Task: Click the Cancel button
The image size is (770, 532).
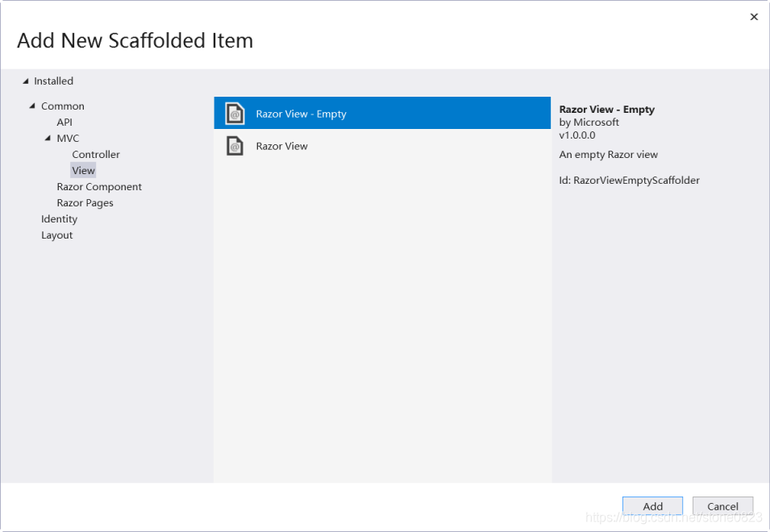Action: (722, 505)
